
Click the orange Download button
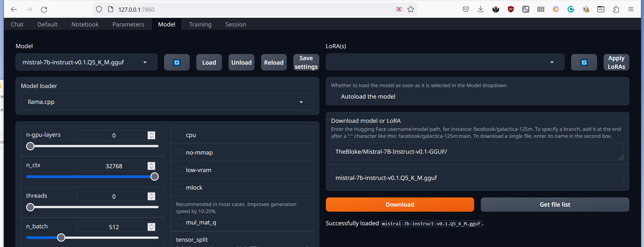click(x=400, y=205)
